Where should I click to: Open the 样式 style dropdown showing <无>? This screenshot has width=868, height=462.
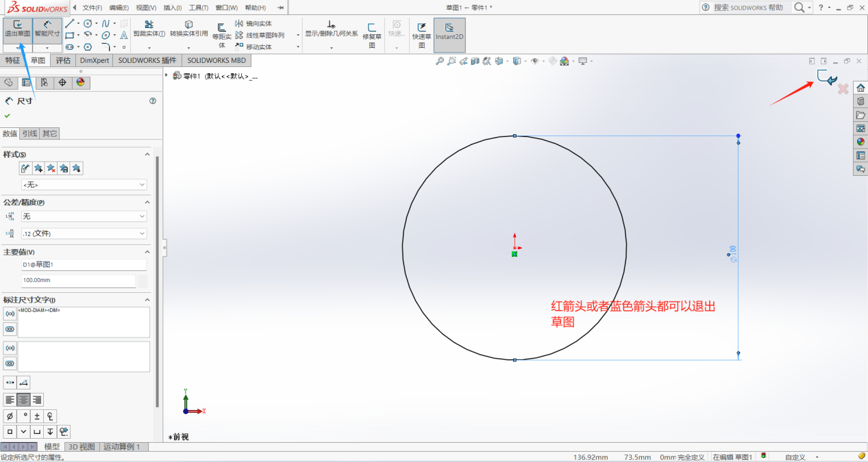tap(84, 185)
